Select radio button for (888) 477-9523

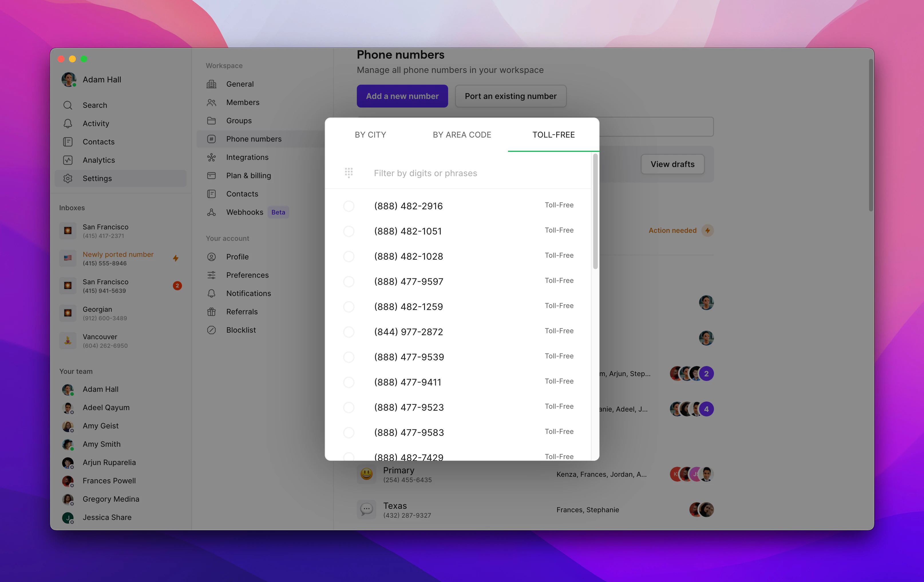point(349,408)
